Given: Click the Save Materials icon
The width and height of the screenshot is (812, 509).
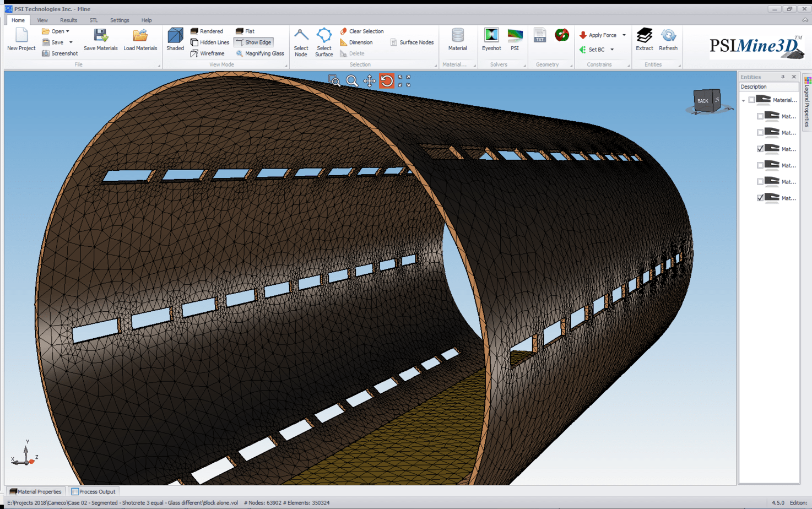Looking at the screenshot, I should [100, 40].
